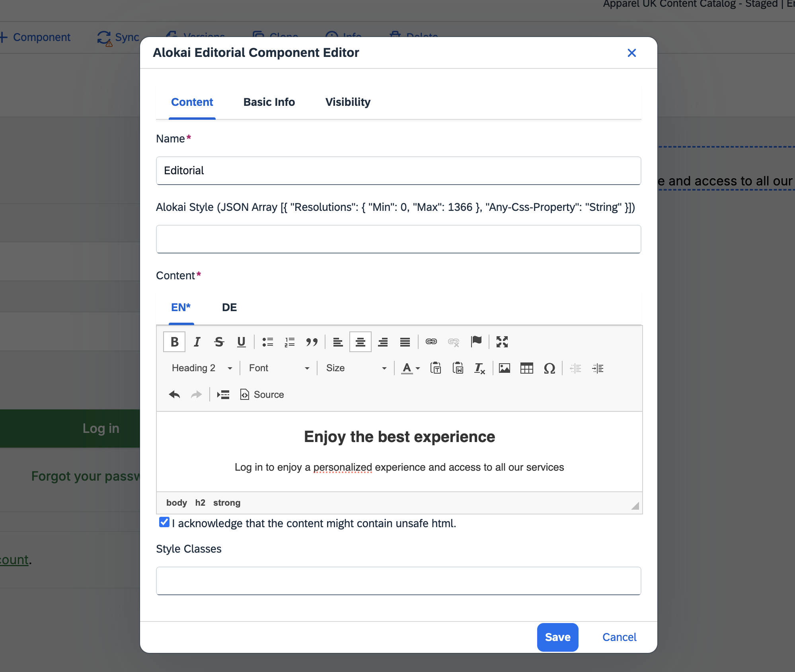
Task: Insert special character omega
Action: pyautogui.click(x=549, y=368)
